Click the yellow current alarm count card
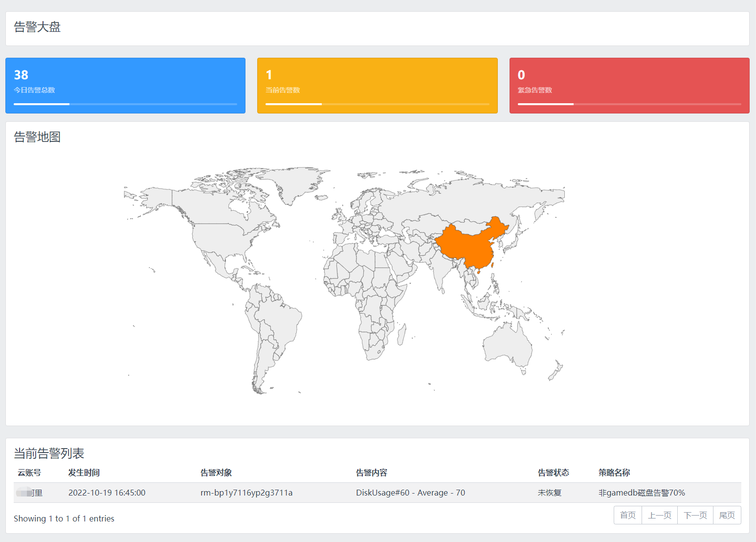The image size is (756, 542). pos(377,86)
